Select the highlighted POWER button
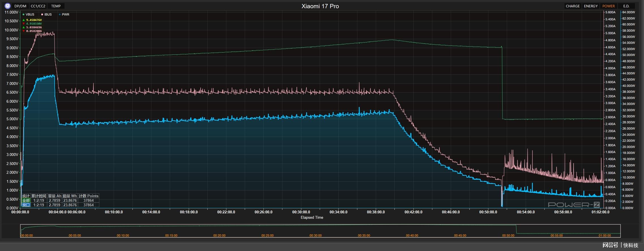 [x=608, y=6]
